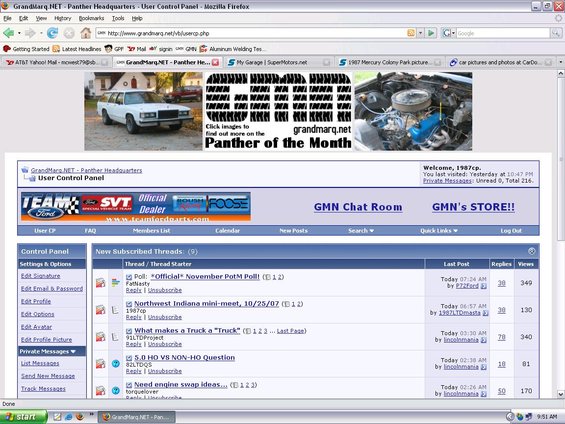Click the engine bay banner photo

pyautogui.click(x=413, y=111)
